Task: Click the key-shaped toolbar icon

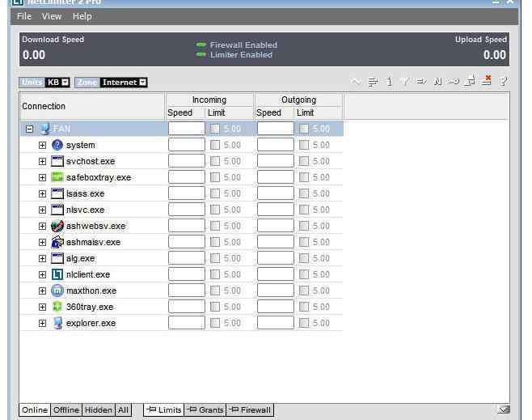Action: click(x=454, y=82)
